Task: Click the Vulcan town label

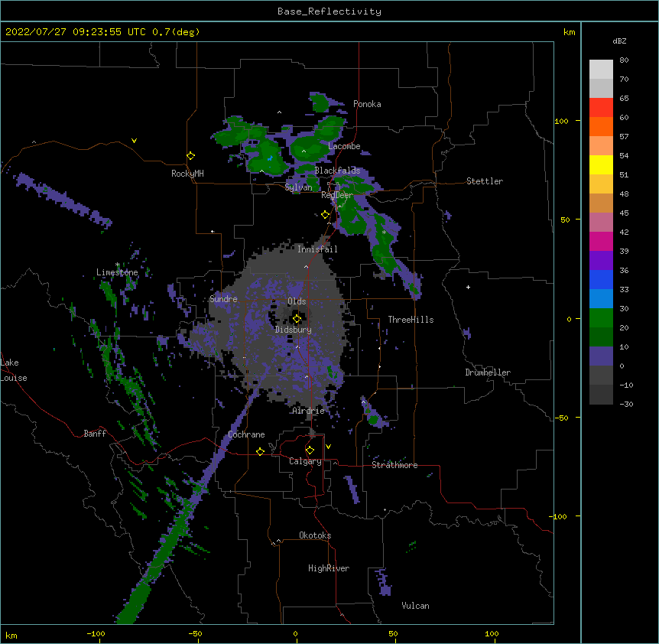Action: point(415,606)
